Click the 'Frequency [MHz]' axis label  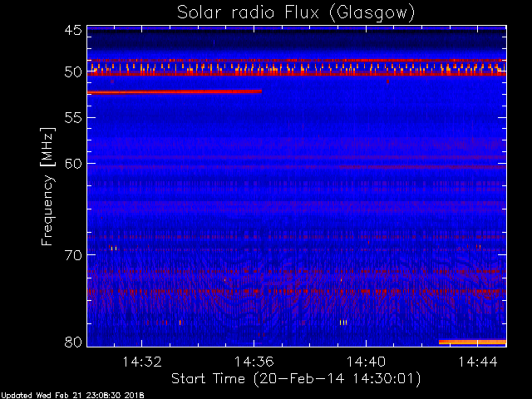click(x=47, y=186)
